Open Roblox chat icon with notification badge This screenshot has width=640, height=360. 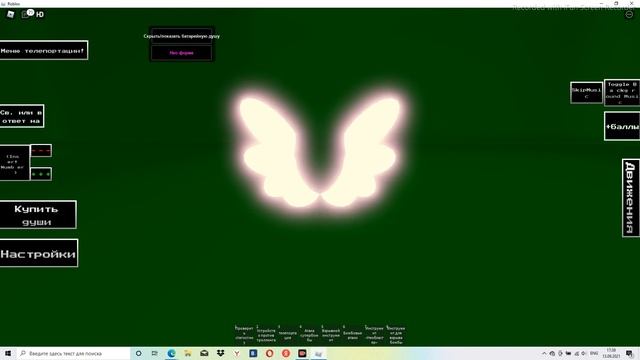(x=27, y=14)
